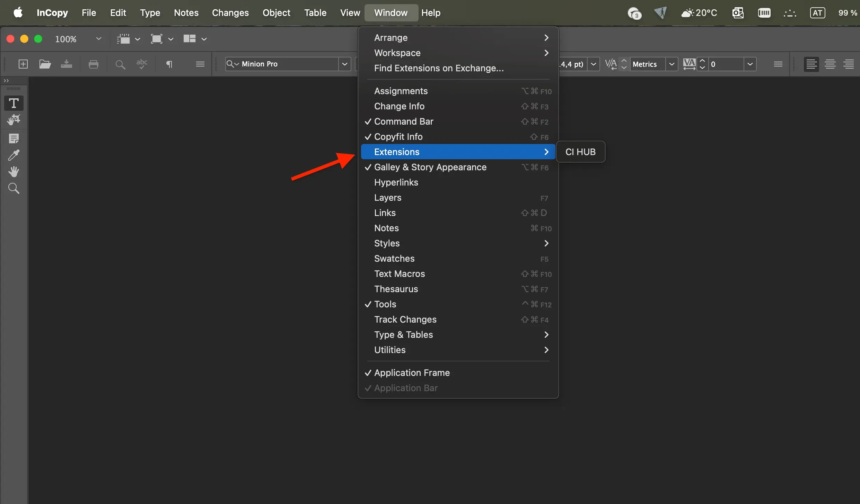Open the tracking value dropdown
The image size is (860, 504).
(750, 64)
